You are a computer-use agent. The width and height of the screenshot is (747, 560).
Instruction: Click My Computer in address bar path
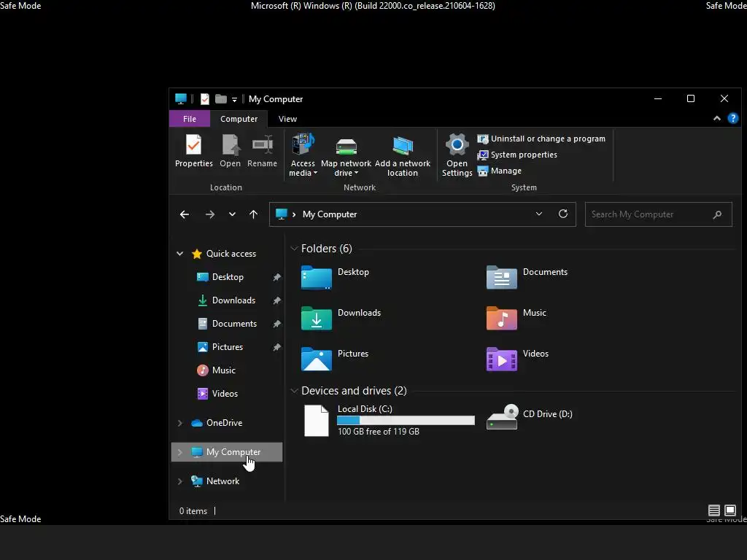click(330, 214)
